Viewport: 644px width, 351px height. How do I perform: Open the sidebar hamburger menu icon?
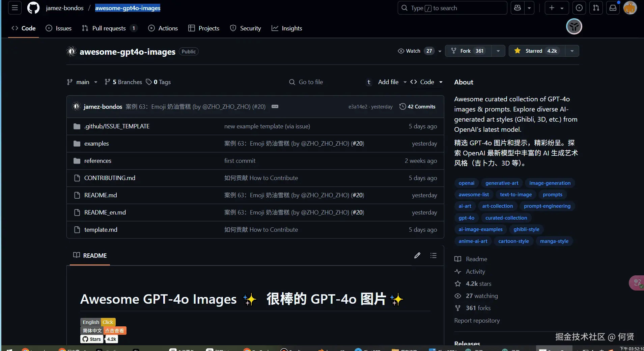pos(14,8)
